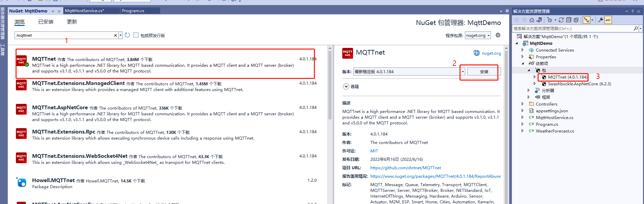Refresh NuGet search results icon
The width and height of the screenshot is (644, 204).
click(x=127, y=35)
